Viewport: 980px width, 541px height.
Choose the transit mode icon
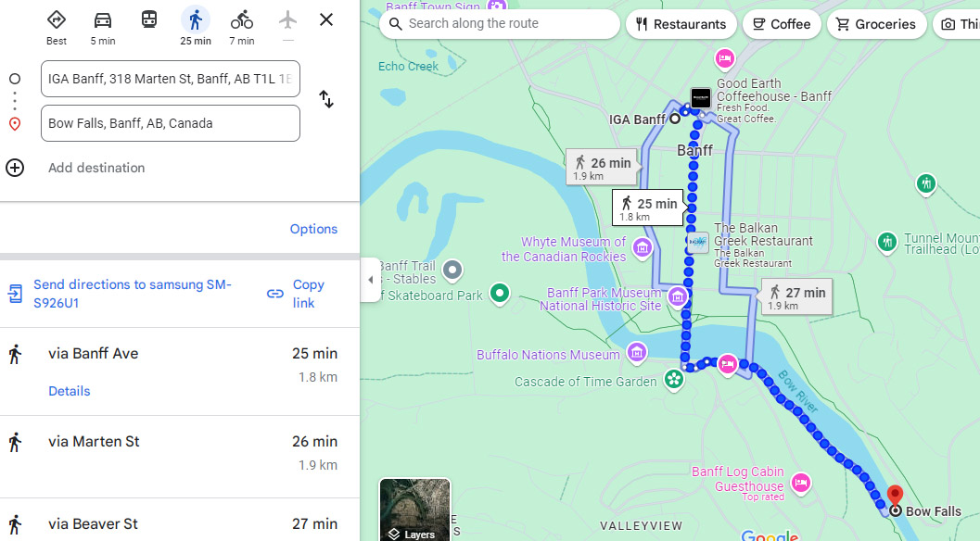coord(148,20)
